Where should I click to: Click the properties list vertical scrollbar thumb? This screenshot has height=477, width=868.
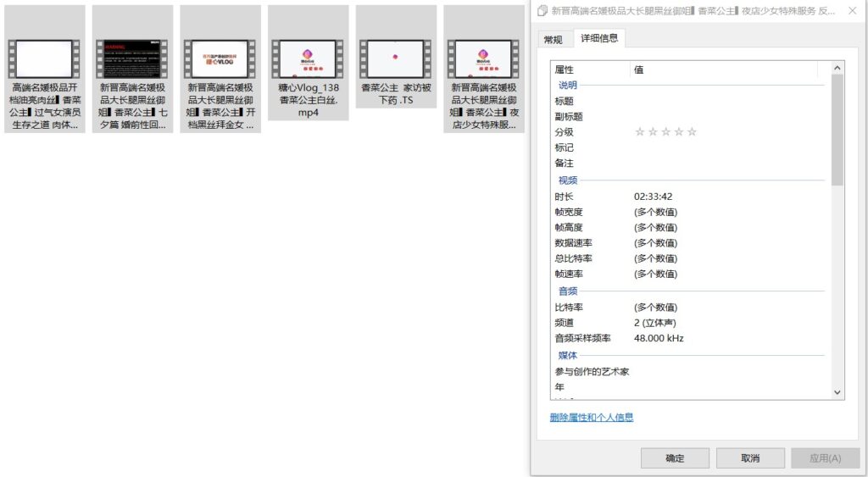[x=837, y=129]
